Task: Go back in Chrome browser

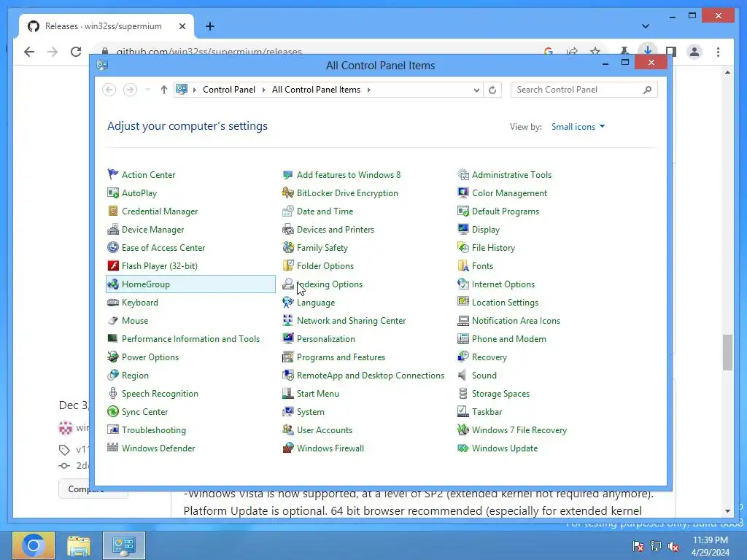Action: click(29, 52)
